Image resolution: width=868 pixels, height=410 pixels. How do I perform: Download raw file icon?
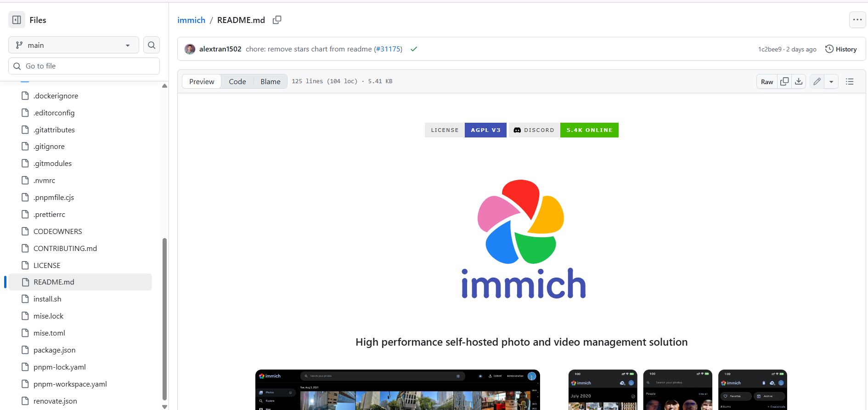[x=799, y=81]
